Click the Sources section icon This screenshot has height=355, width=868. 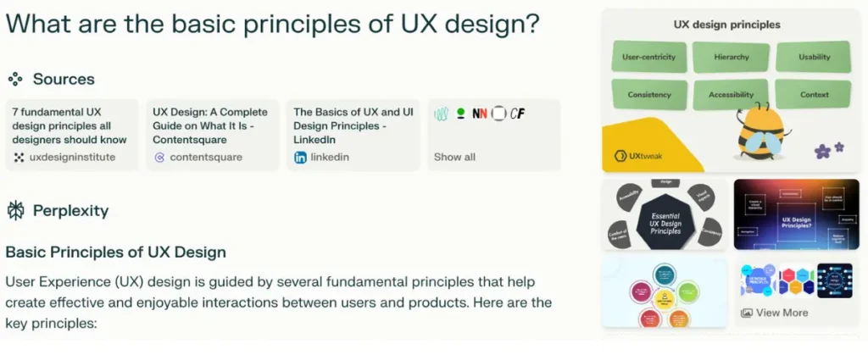pyautogui.click(x=15, y=79)
